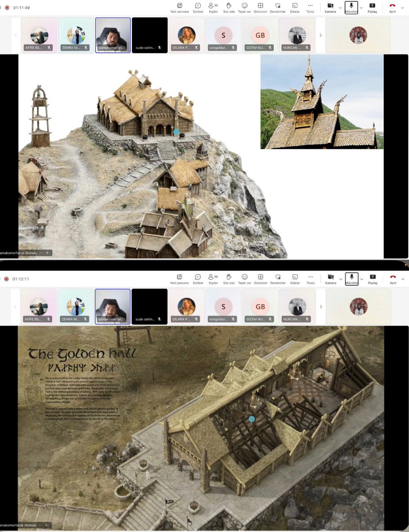Show next participants with top strip right arrow
The image size is (409, 532).
pyautogui.click(x=320, y=35)
